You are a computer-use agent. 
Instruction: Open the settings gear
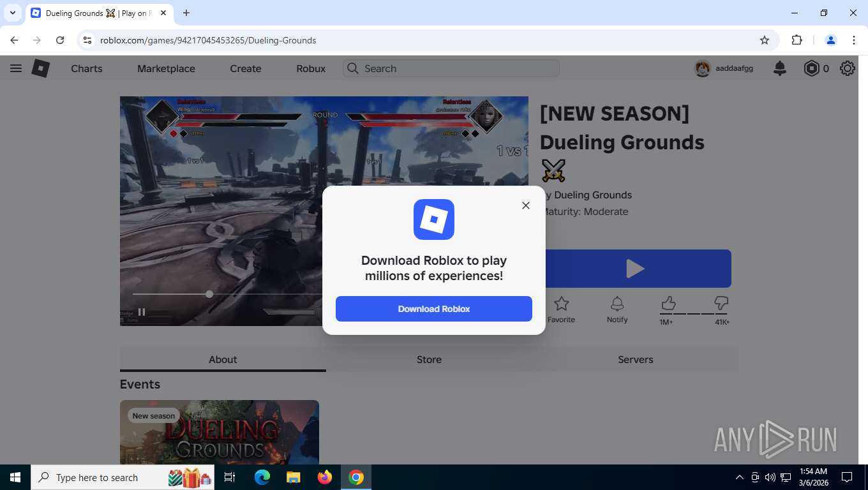(x=848, y=68)
